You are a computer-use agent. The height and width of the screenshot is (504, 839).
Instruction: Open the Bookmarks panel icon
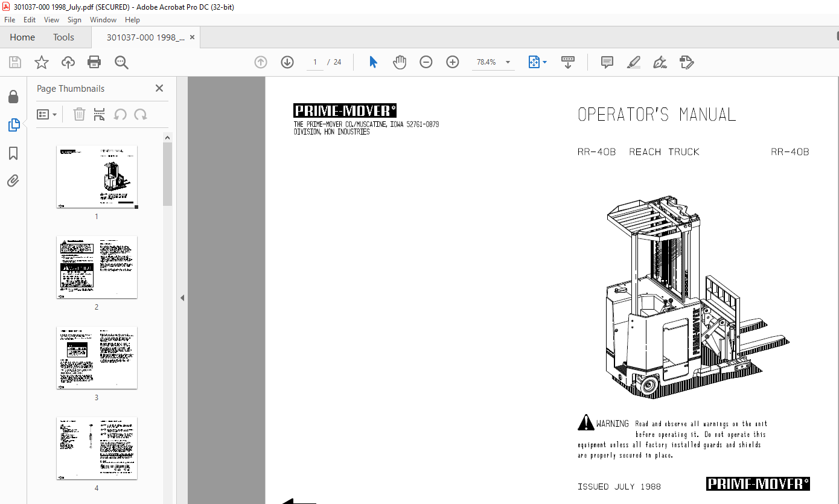13,153
